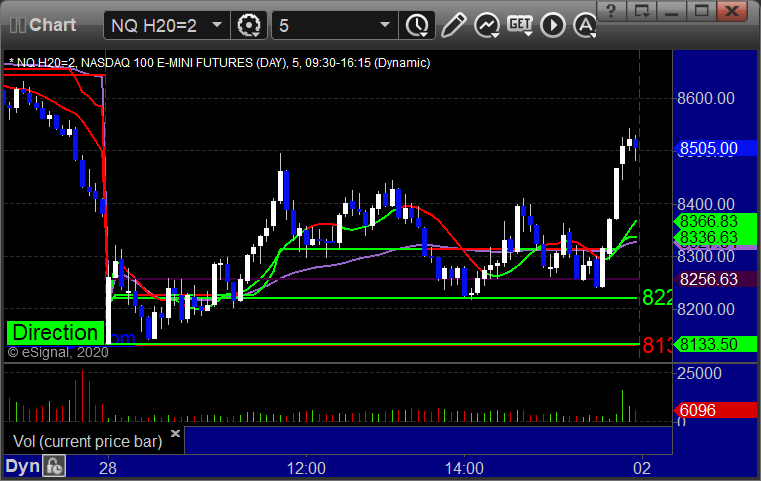Open the interval 5 dropdown arrow
The width and height of the screenshot is (761, 481).
[x=385, y=24]
